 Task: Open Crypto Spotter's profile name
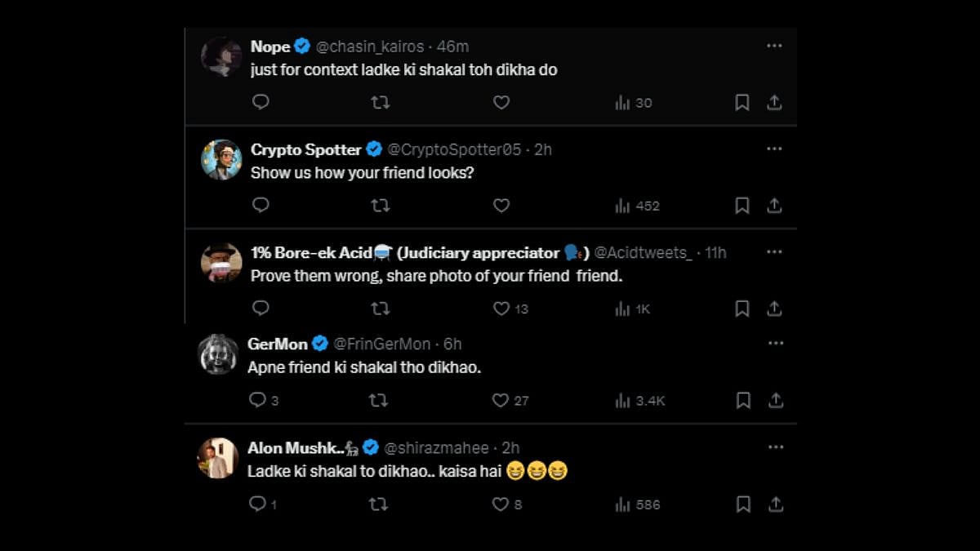click(x=306, y=149)
